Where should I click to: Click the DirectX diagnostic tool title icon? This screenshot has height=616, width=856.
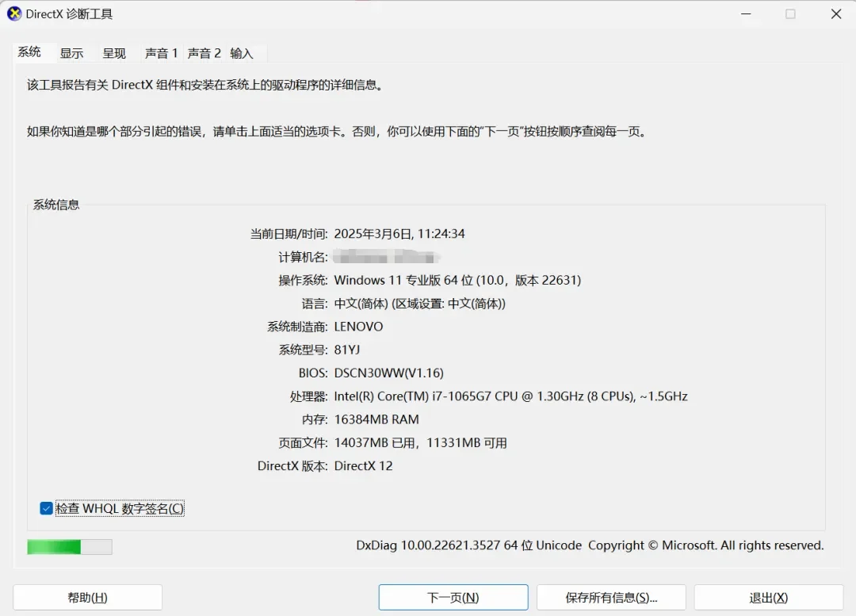point(14,13)
